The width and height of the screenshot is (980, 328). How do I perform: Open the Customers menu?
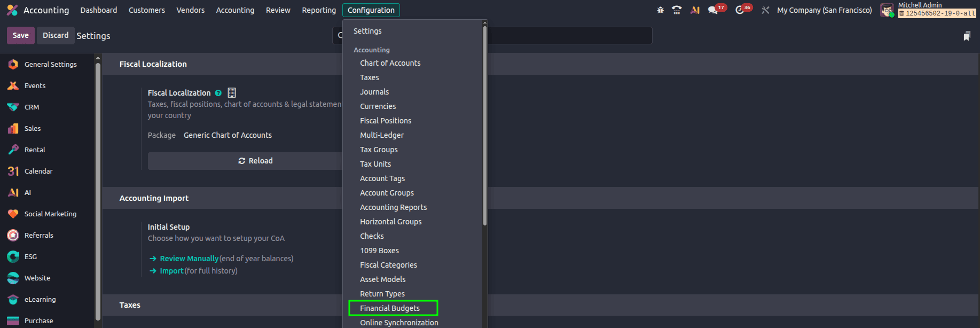coord(147,10)
